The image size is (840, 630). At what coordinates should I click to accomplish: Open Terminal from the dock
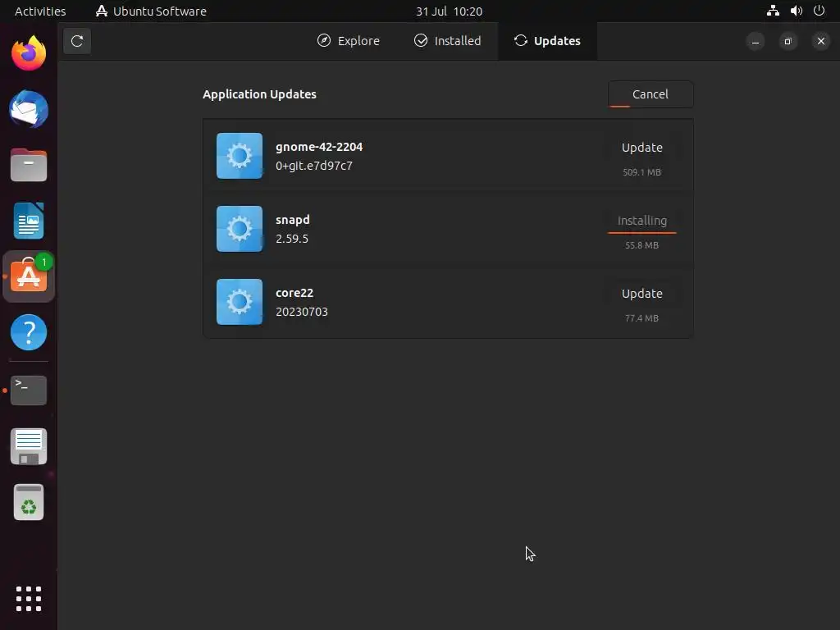[x=29, y=390]
